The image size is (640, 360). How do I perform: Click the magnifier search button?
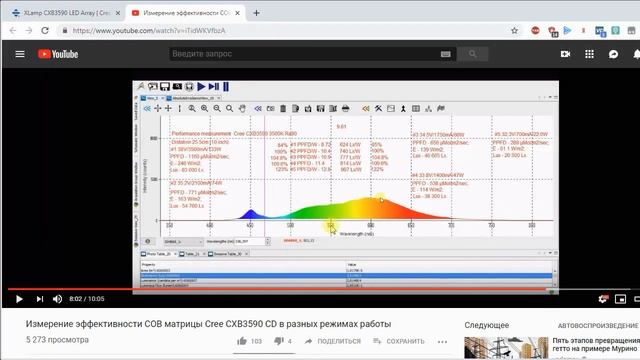click(x=472, y=54)
